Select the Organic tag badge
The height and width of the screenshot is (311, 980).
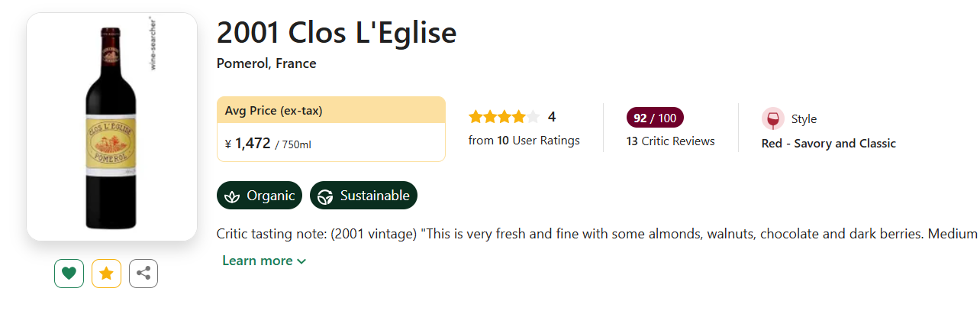[260, 196]
